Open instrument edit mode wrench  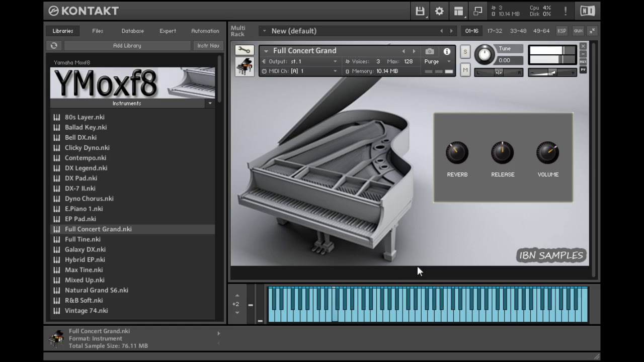point(245,50)
